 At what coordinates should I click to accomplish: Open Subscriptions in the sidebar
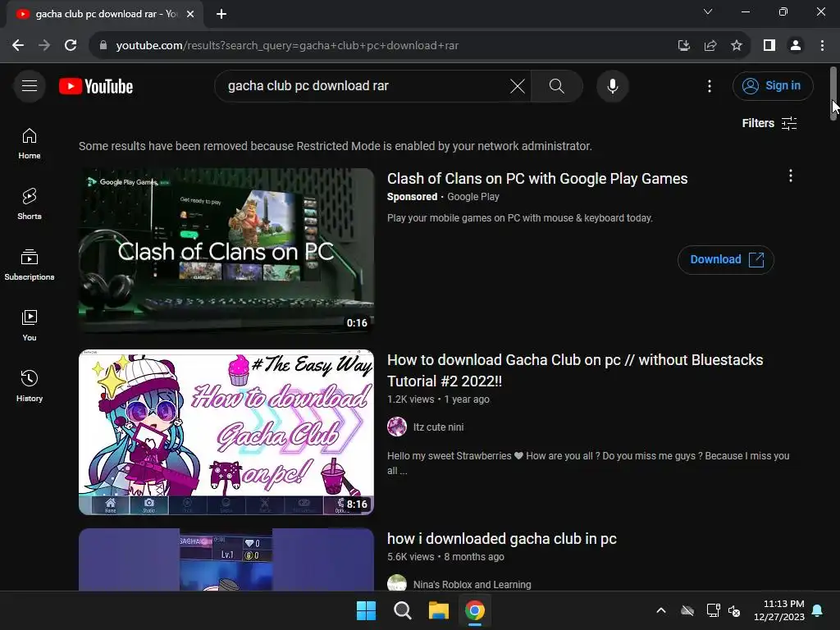[30, 265]
